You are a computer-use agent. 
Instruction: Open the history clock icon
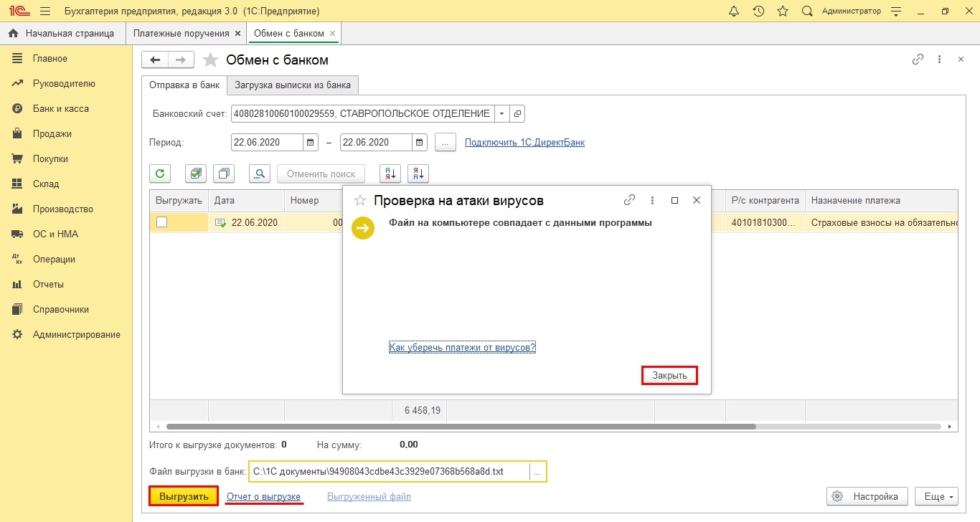click(x=758, y=11)
